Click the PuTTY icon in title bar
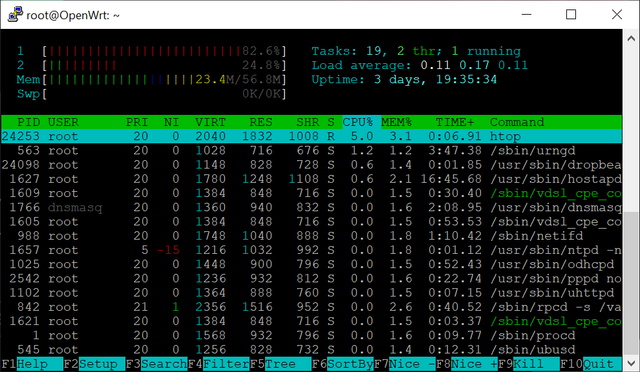640x372 pixels. (15, 14)
